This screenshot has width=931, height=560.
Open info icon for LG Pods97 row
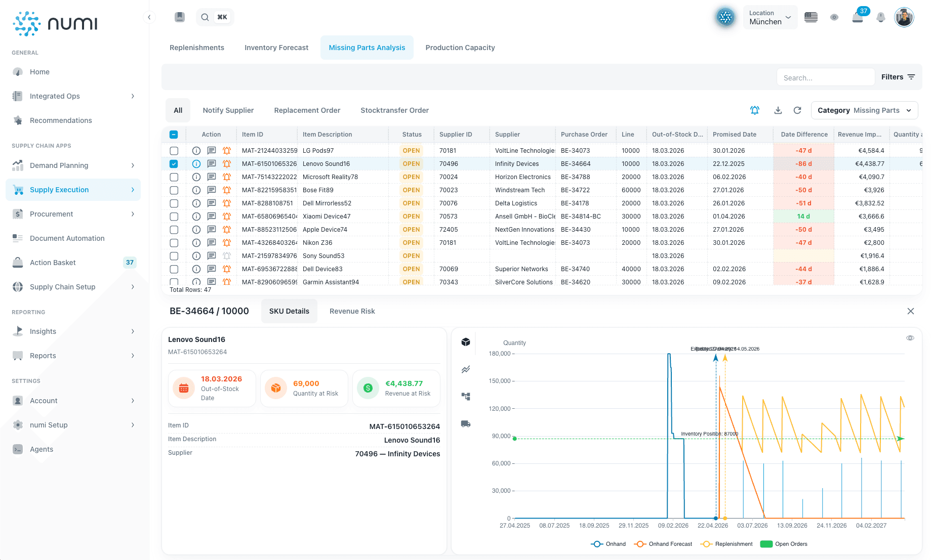click(196, 151)
